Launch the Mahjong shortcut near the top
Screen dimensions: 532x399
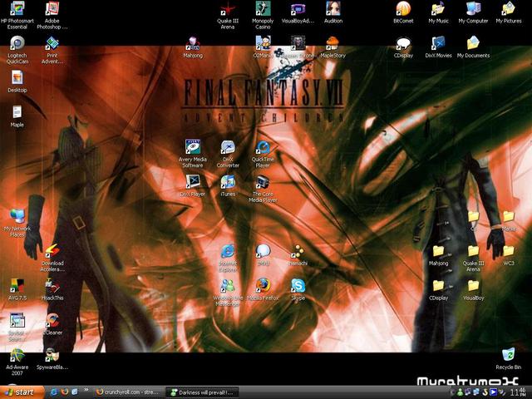193,47
